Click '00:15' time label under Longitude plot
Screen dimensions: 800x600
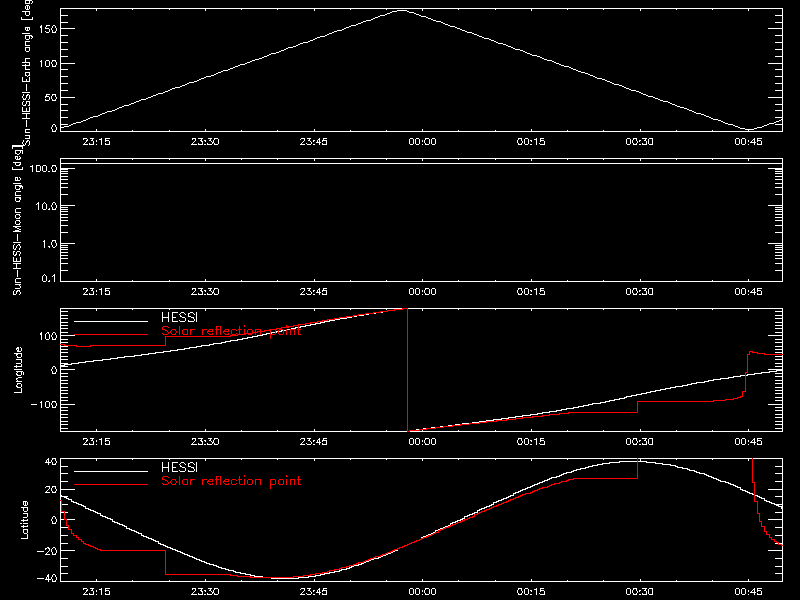coord(531,441)
